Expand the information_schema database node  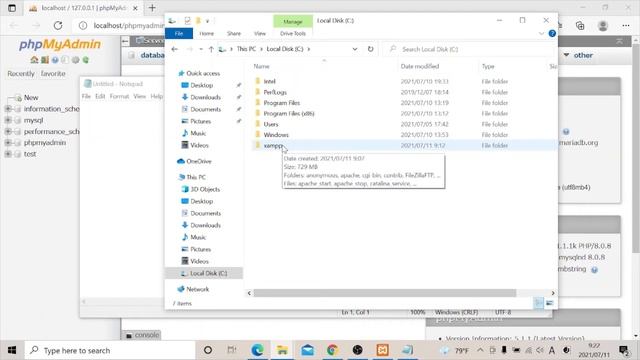(8, 109)
